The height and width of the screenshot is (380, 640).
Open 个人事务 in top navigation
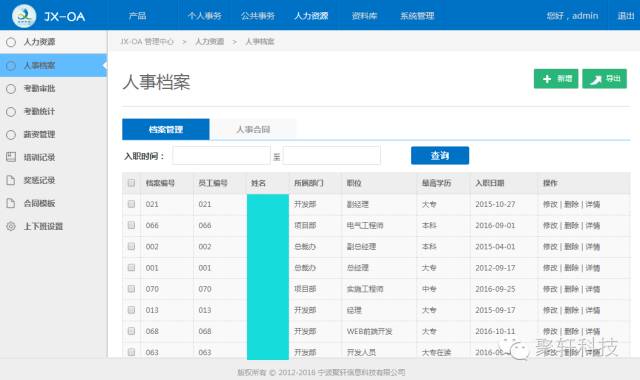tap(204, 16)
